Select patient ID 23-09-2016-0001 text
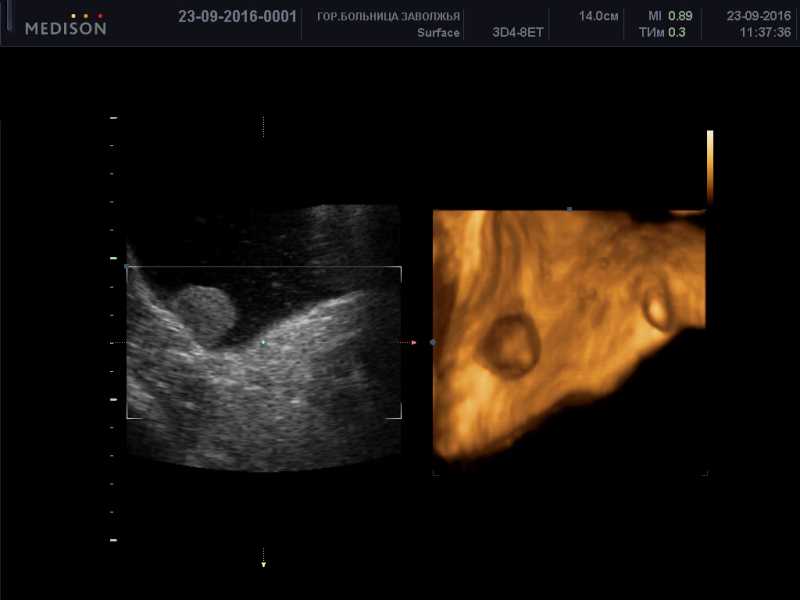 237,16
